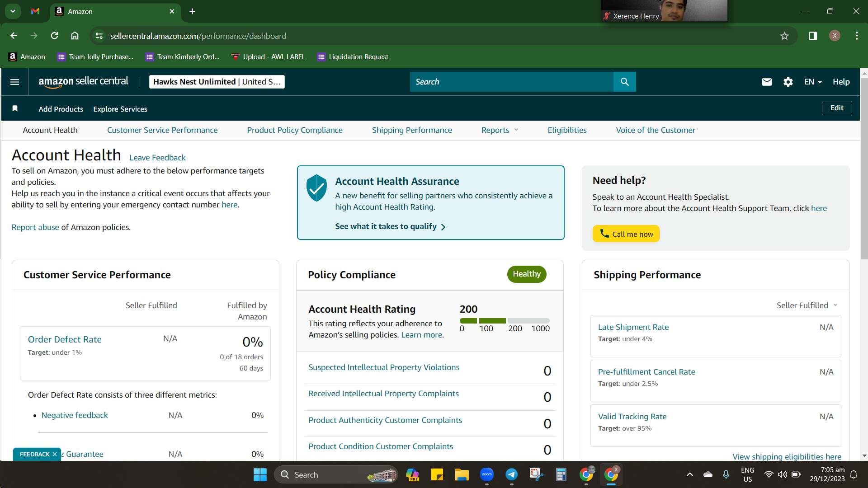This screenshot has height=488, width=868.
Task: Open the Help link in header
Action: pyautogui.click(x=841, y=82)
